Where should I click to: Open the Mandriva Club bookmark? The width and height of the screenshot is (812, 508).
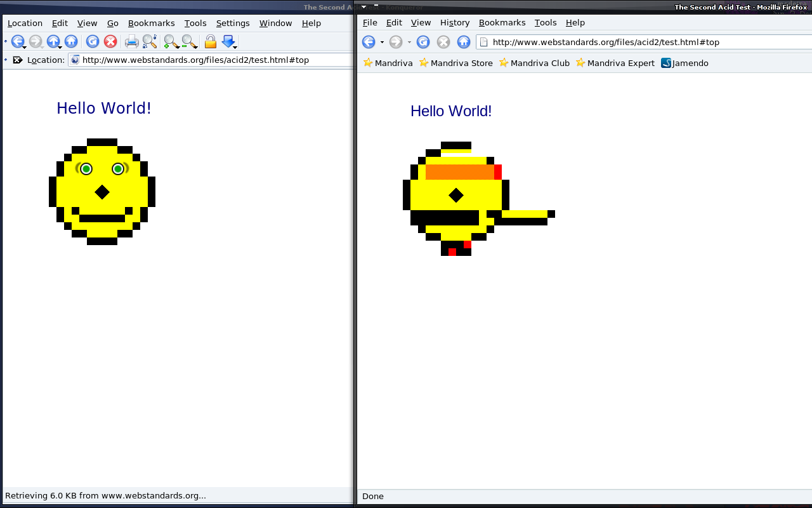pyautogui.click(x=534, y=63)
